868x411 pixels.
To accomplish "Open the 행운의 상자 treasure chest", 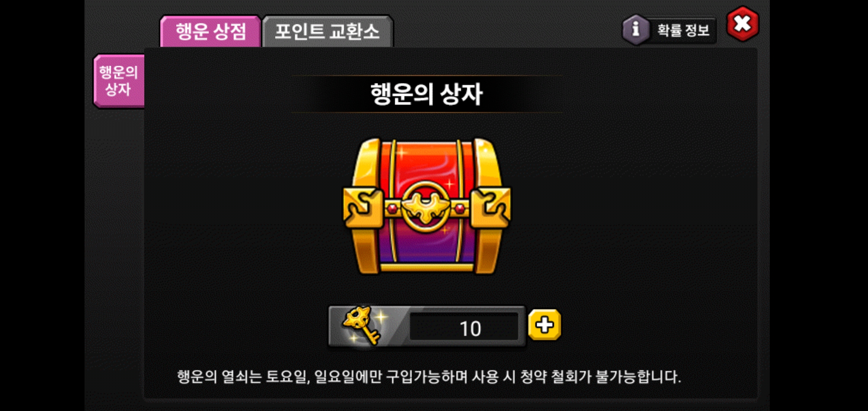I will pos(426,206).
